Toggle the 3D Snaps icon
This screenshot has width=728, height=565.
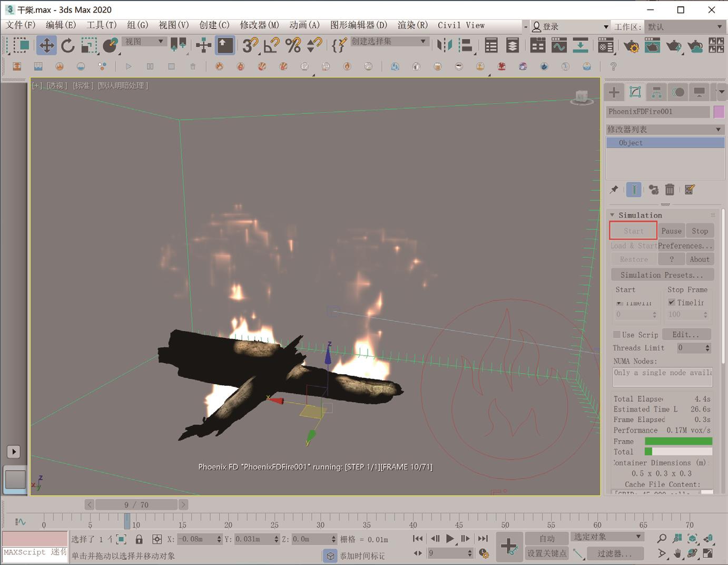pos(250,46)
